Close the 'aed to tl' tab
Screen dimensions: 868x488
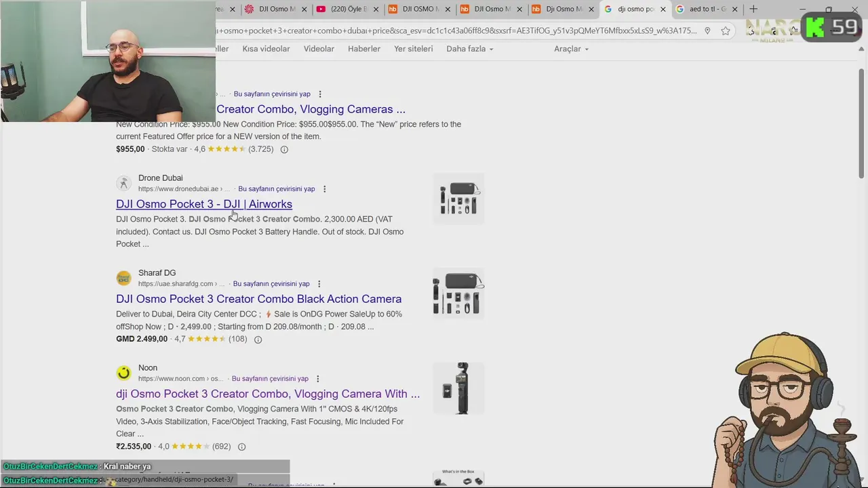734,9
